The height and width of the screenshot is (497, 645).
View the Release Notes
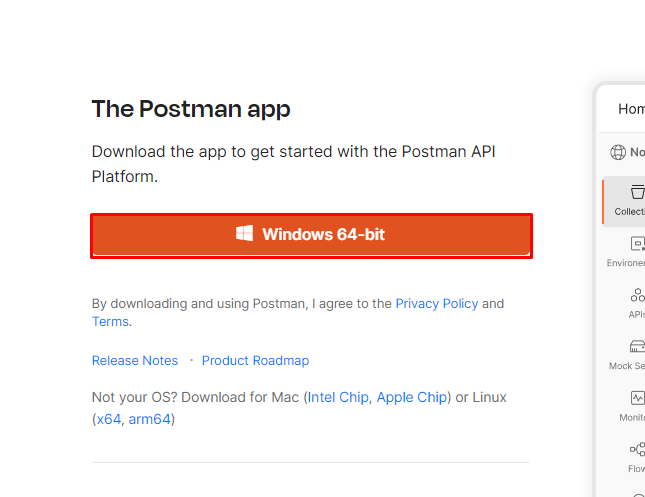(x=135, y=360)
